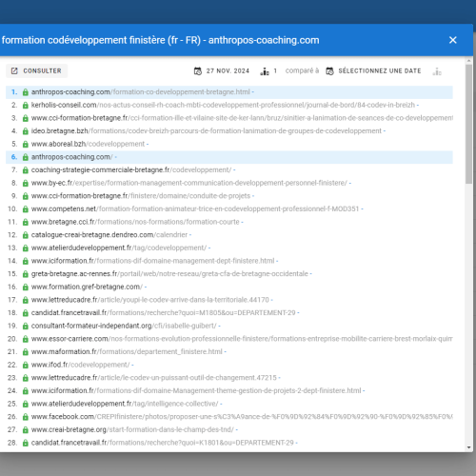This screenshot has height=476, width=476.
Task: Open result 2 kerholis-conseil.com link
Action: [223, 105]
